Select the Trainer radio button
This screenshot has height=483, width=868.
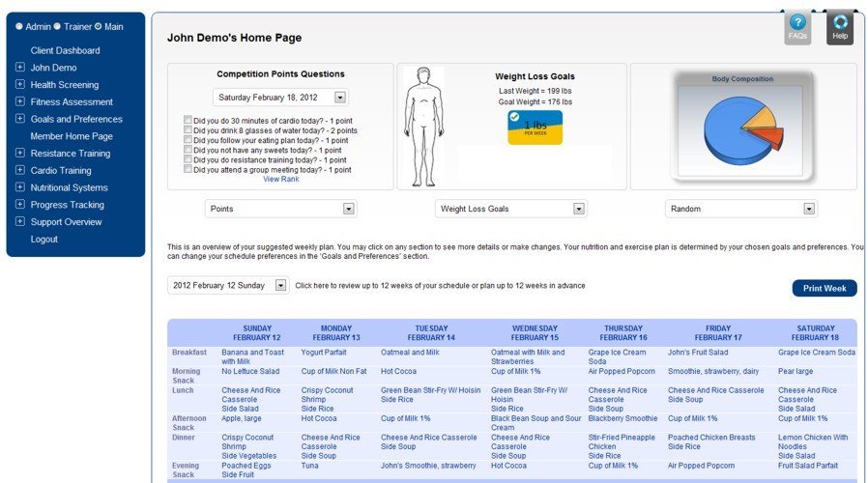point(57,26)
